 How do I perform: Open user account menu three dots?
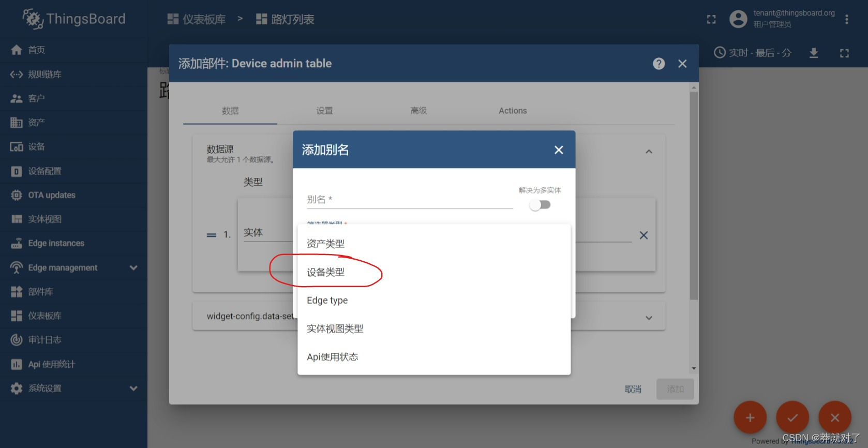tap(847, 20)
